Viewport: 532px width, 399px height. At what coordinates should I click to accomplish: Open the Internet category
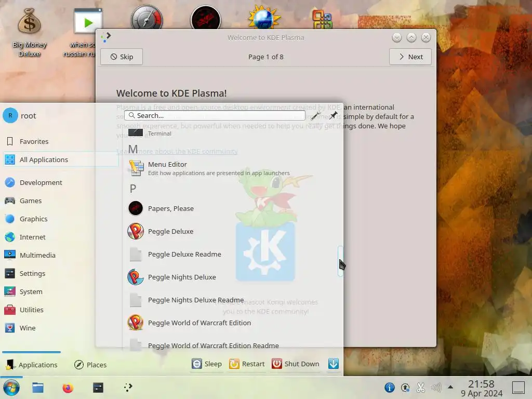(x=60, y=237)
